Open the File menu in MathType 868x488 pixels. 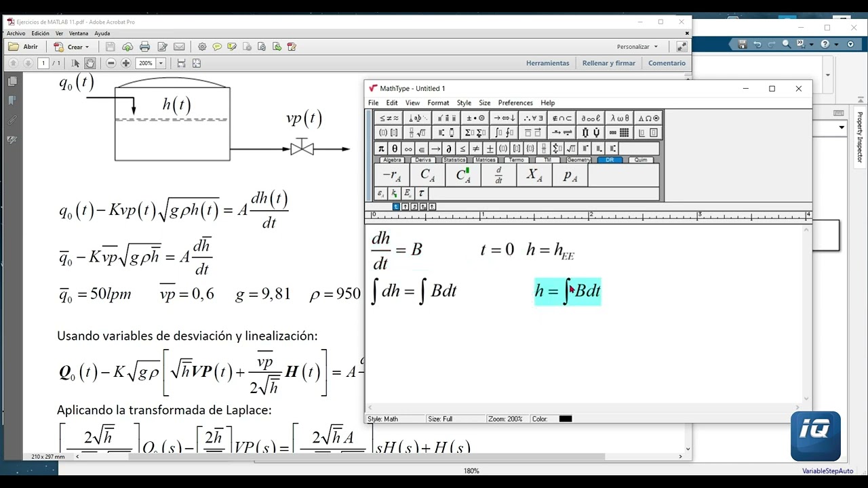373,103
